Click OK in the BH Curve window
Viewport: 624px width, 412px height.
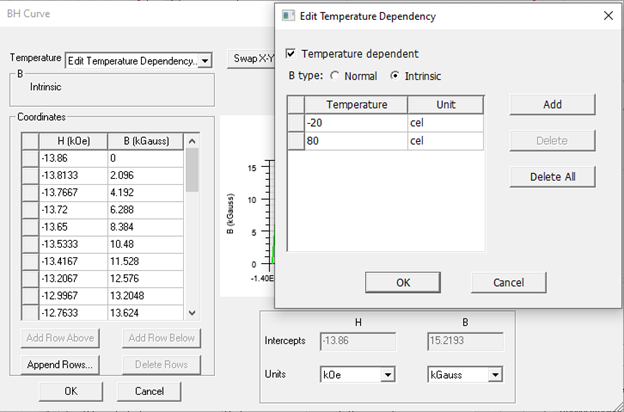(71, 391)
